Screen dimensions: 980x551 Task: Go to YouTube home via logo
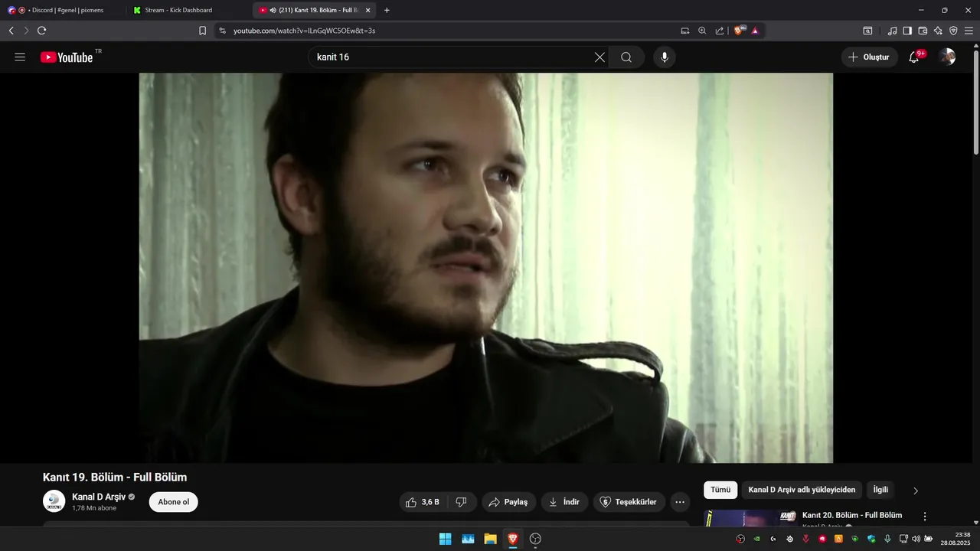[x=67, y=57]
